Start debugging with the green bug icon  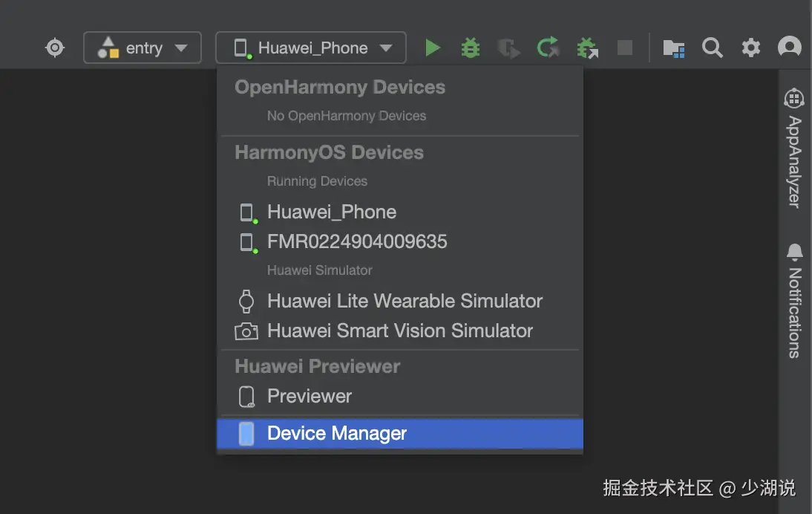point(471,48)
